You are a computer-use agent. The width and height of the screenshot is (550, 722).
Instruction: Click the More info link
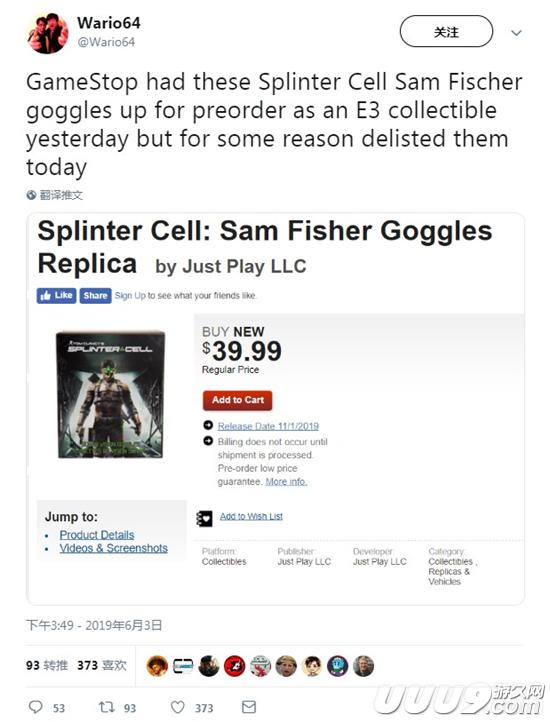286,482
